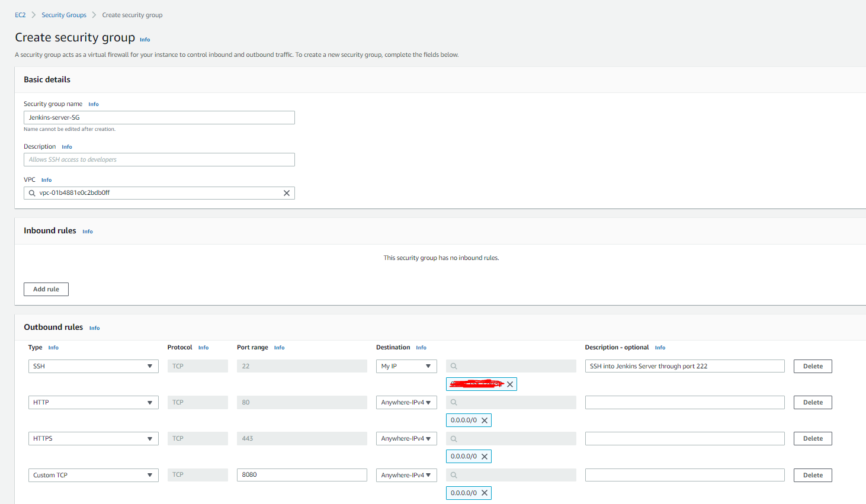Click Info next to Inbound rules
The width and height of the screenshot is (866, 504).
pyautogui.click(x=87, y=231)
